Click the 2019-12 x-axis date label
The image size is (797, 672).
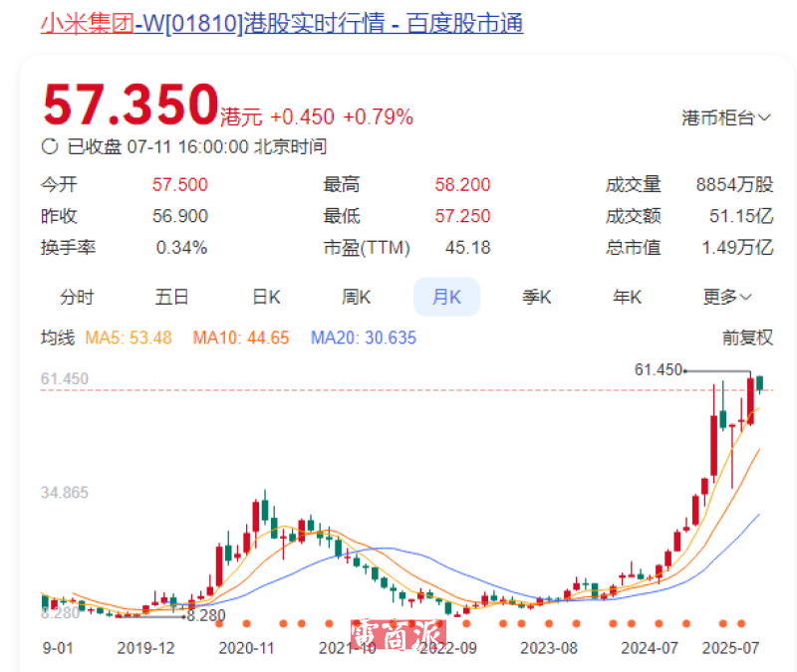(x=145, y=648)
